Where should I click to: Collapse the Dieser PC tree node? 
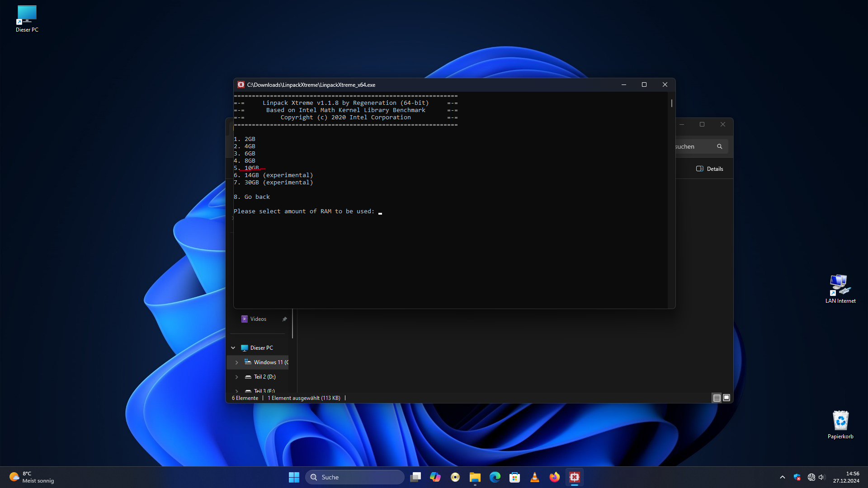pyautogui.click(x=233, y=348)
